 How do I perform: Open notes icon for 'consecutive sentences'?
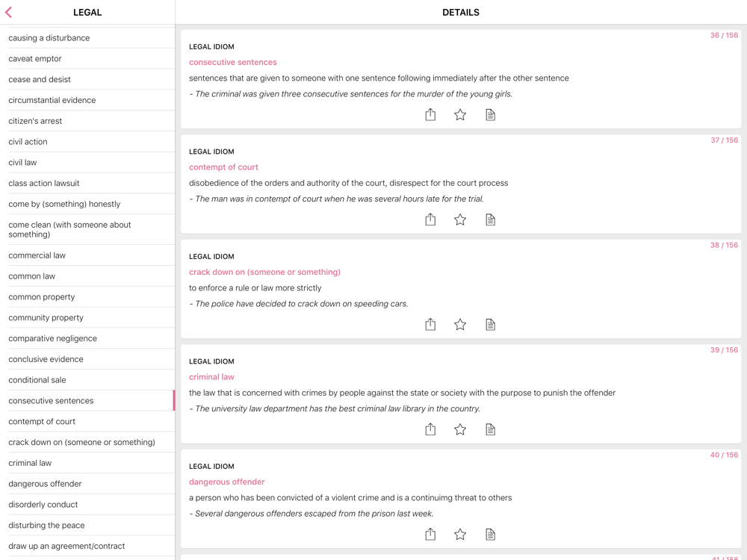coord(490,114)
